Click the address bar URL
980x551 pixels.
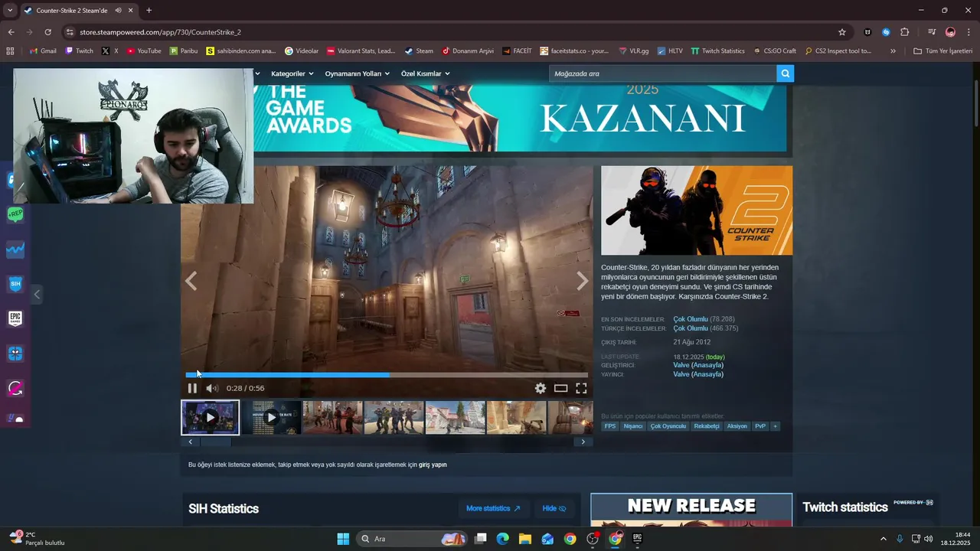[160, 32]
